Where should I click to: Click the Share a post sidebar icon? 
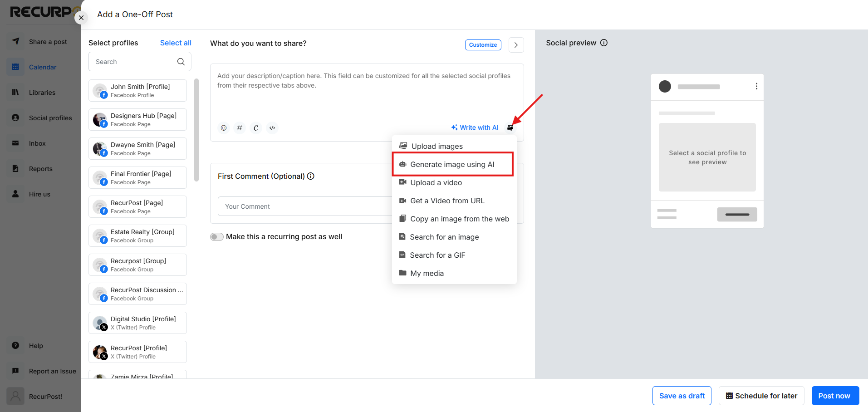click(15, 41)
